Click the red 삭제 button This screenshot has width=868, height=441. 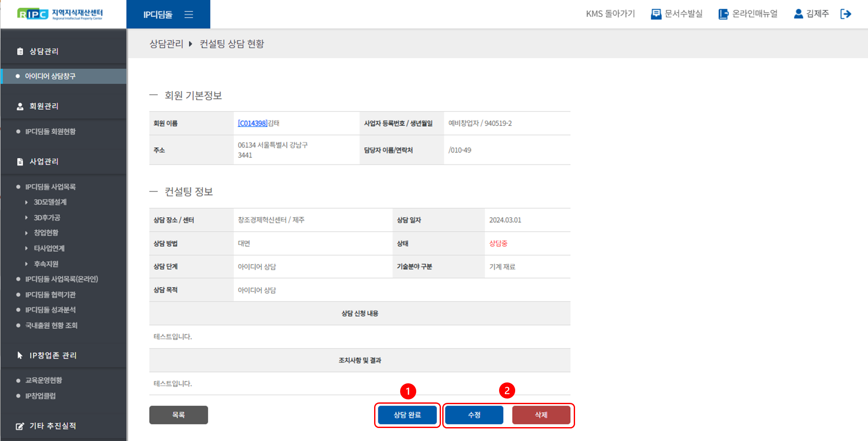[541, 415]
